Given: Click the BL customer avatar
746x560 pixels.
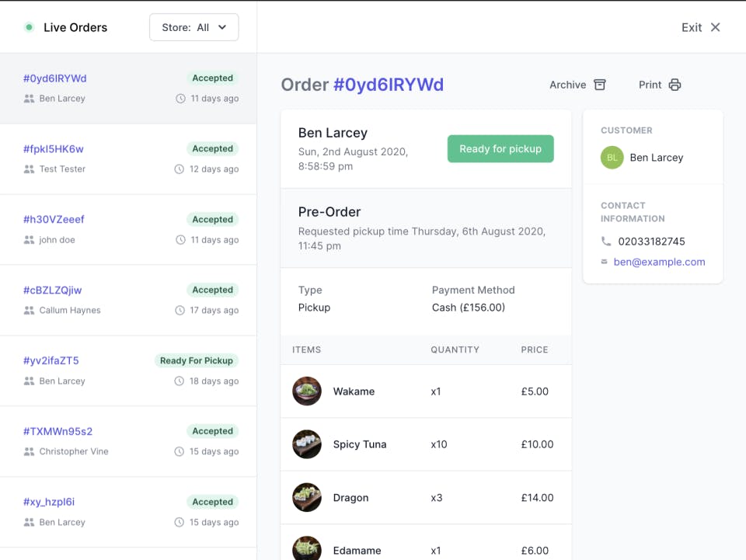Looking at the screenshot, I should click(x=612, y=158).
